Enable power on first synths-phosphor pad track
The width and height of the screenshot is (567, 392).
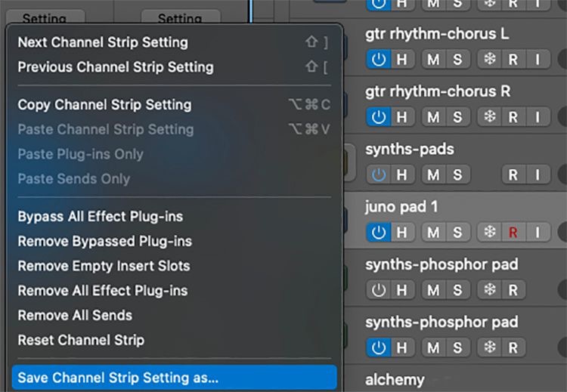click(x=379, y=289)
